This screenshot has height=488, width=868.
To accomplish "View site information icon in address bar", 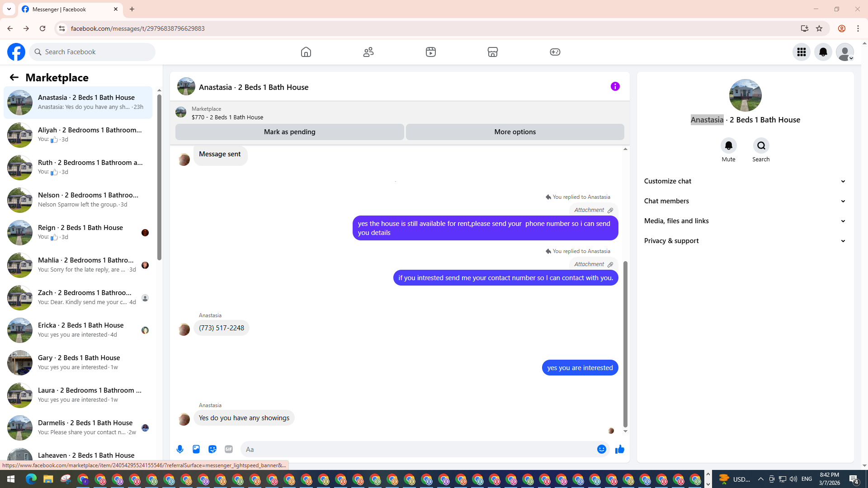I will 61,28.
